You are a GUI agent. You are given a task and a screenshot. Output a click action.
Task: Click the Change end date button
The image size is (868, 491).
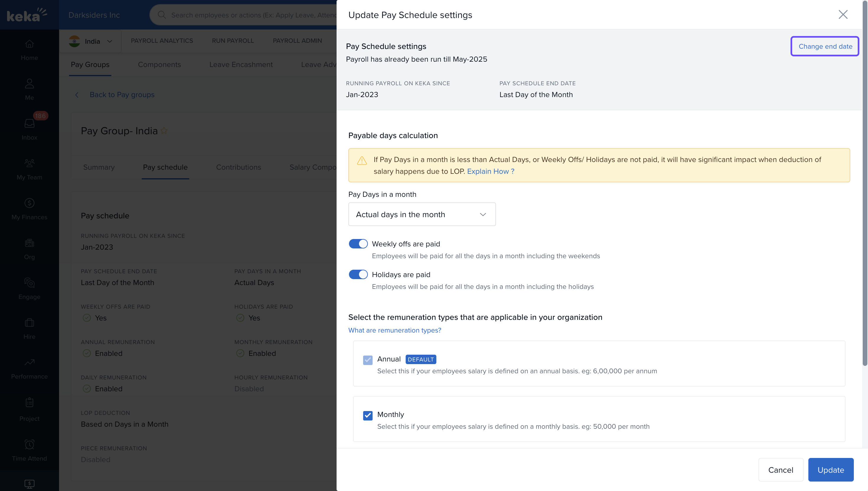point(825,47)
